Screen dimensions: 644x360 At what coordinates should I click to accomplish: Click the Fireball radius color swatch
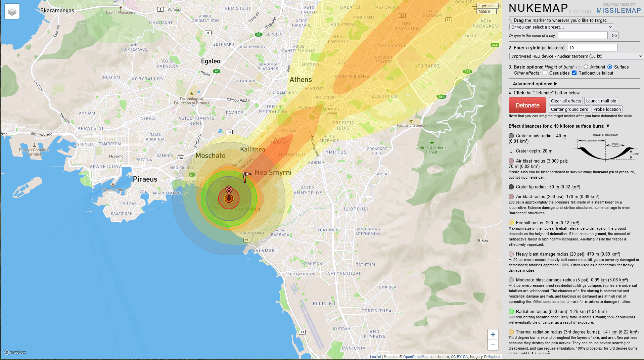pyautogui.click(x=511, y=223)
